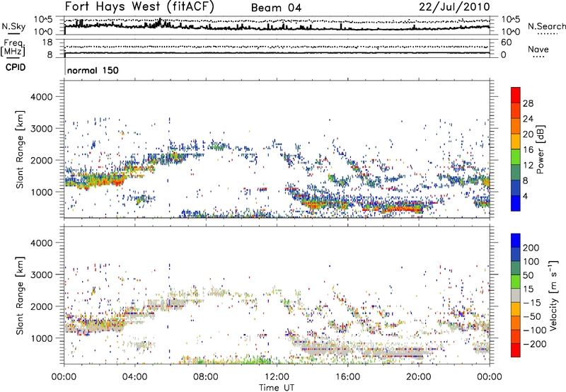This screenshot has width=566, height=392.
Task: Select the '08:00' time tick label
Action: tap(206, 377)
